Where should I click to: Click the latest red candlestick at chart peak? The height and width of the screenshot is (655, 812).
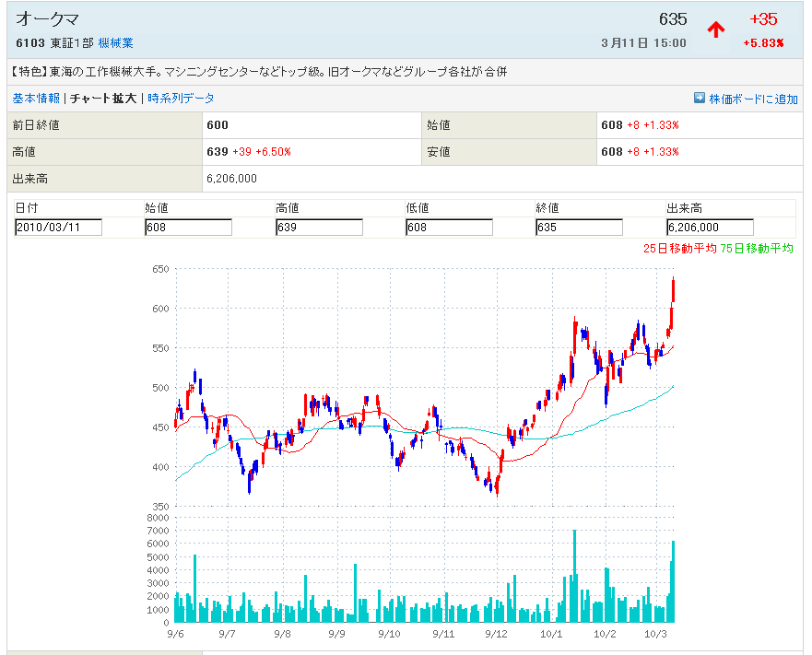[674, 288]
